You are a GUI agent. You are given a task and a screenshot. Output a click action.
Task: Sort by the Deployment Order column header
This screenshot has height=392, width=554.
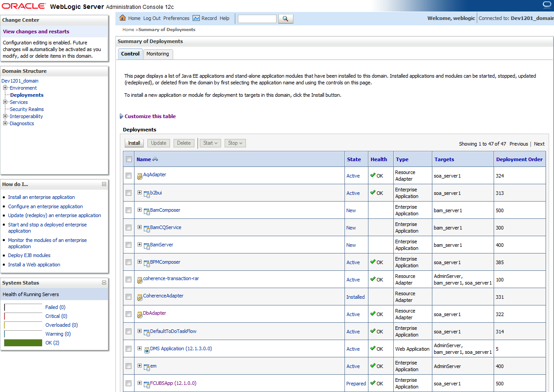[519, 159]
